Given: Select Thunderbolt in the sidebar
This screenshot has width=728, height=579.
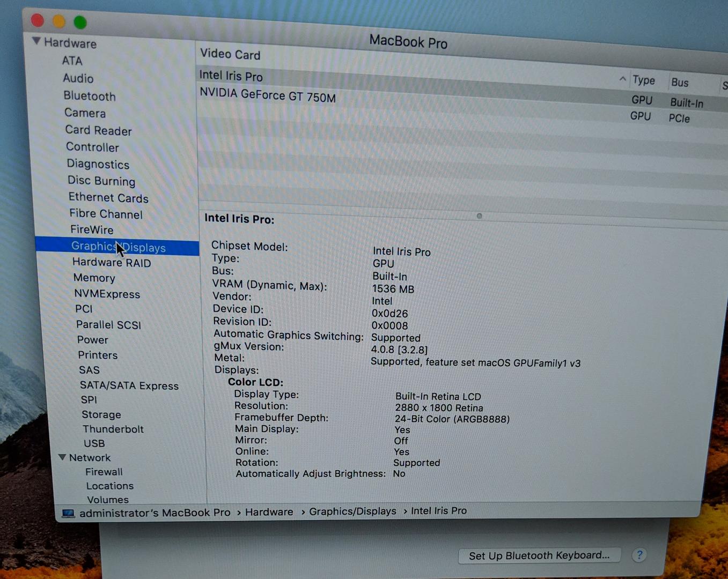Looking at the screenshot, I should pos(113,429).
